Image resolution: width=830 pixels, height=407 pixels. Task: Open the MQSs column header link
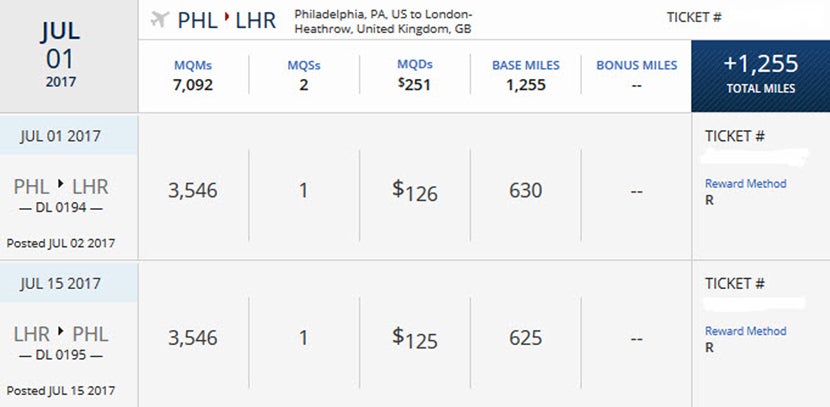point(304,66)
